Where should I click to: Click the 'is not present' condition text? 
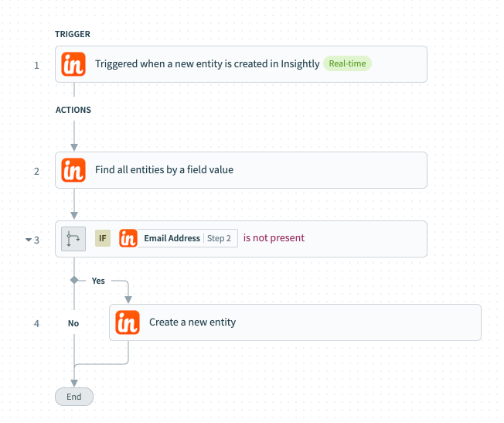point(274,238)
